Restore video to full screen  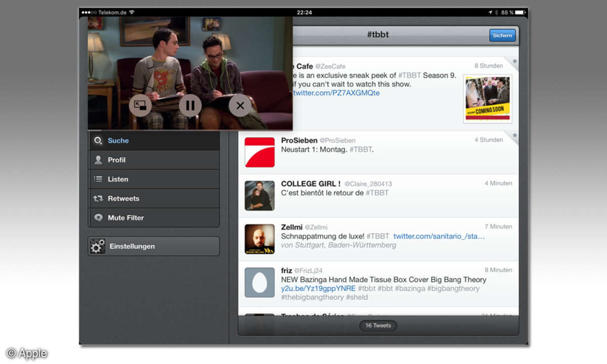coord(141,106)
